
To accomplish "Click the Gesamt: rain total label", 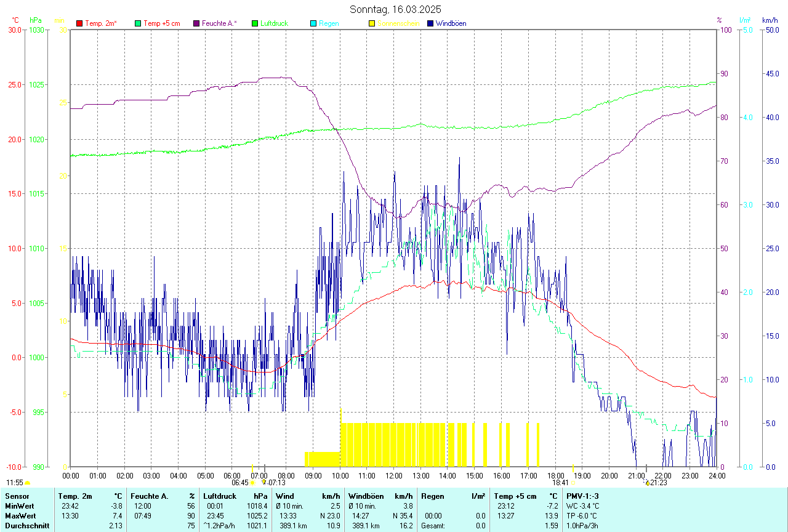I will (x=433, y=526).
